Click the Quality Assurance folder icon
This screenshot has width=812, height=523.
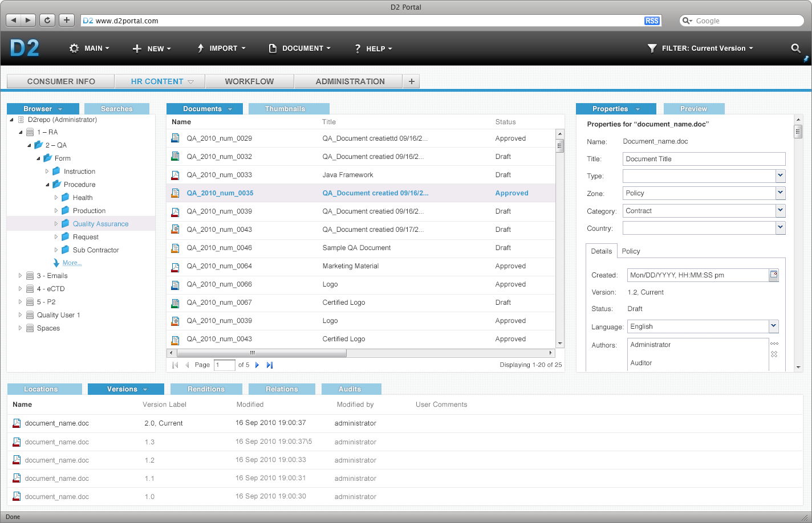click(x=66, y=223)
